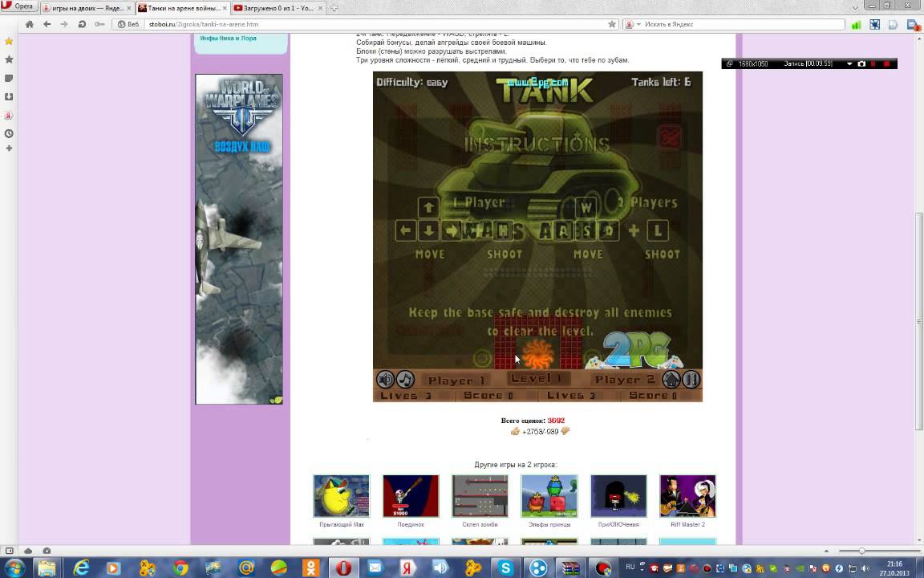Image resolution: width=924 pixels, height=578 pixels.
Task: Click the blue square extension icon
Action: tap(874, 24)
